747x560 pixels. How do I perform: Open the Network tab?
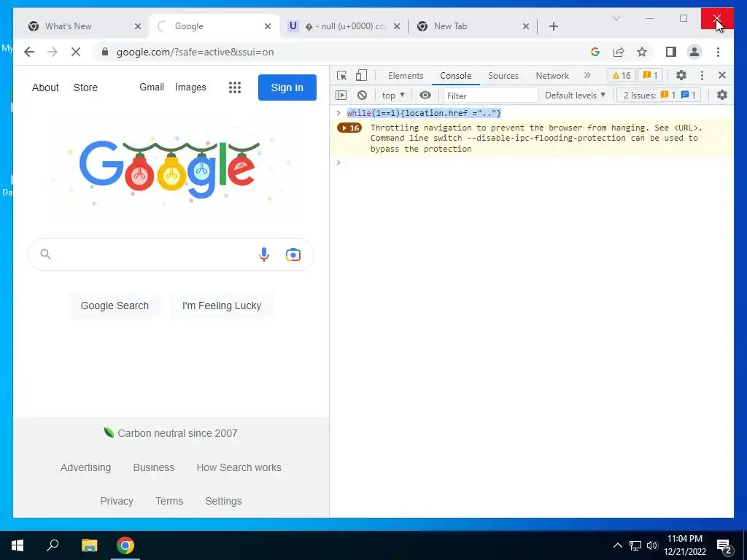(552, 76)
